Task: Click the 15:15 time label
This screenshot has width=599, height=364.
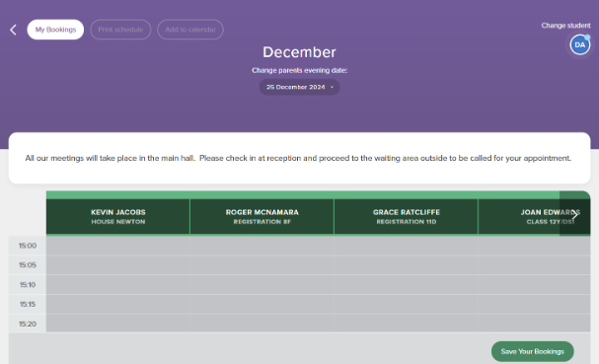Action: click(28, 305)
